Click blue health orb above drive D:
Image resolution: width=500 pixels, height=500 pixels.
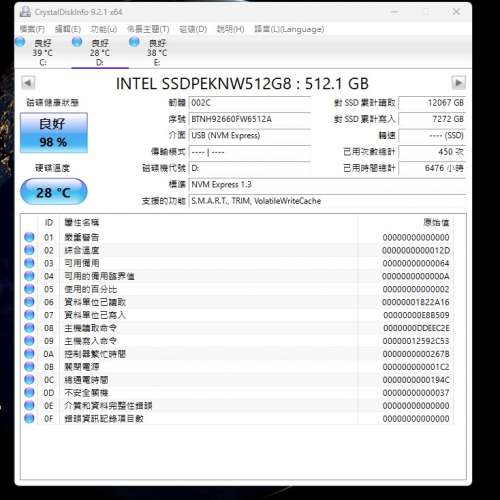77,42
